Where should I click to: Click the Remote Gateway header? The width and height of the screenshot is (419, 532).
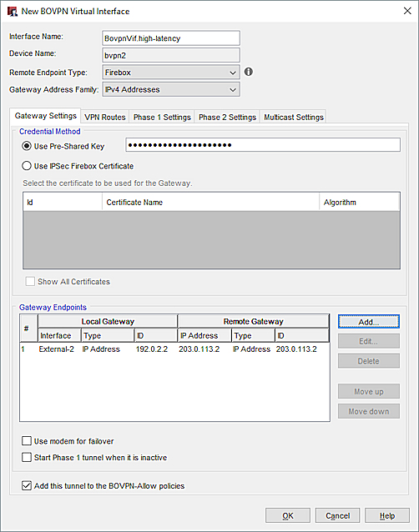253,321
